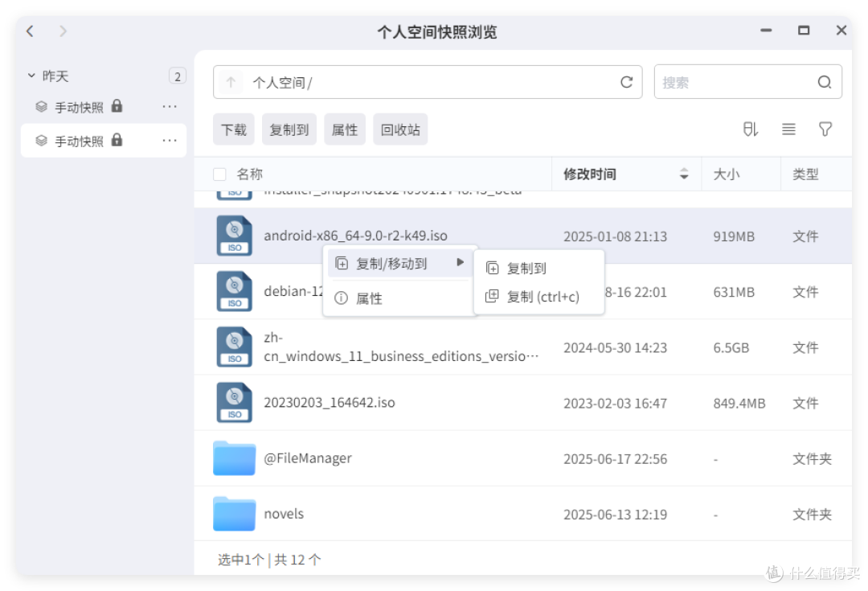The width and height of the screenshot is (868, 591).
Task: Go up one directory level
Action: [x=231, y=83]
